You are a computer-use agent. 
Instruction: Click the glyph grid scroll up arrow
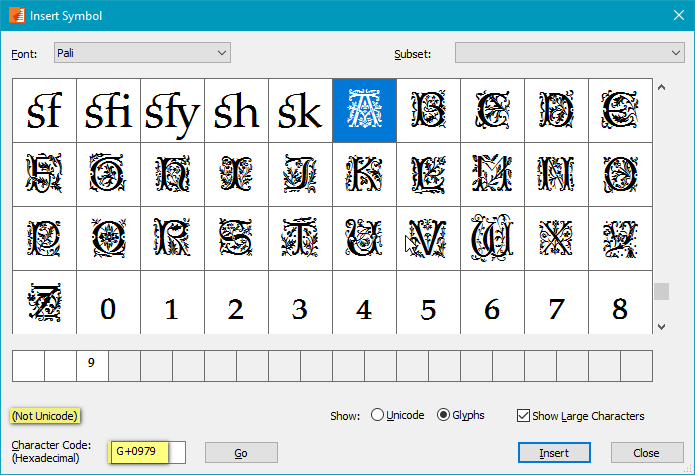tap(661, 88)
